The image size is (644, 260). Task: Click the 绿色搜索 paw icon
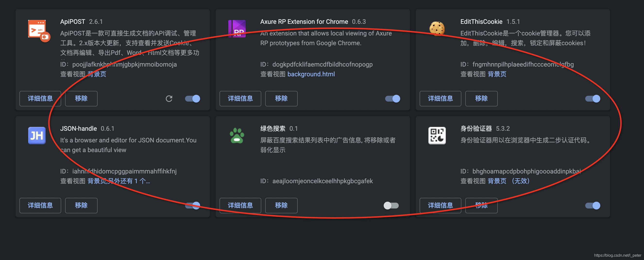(237, 135)
